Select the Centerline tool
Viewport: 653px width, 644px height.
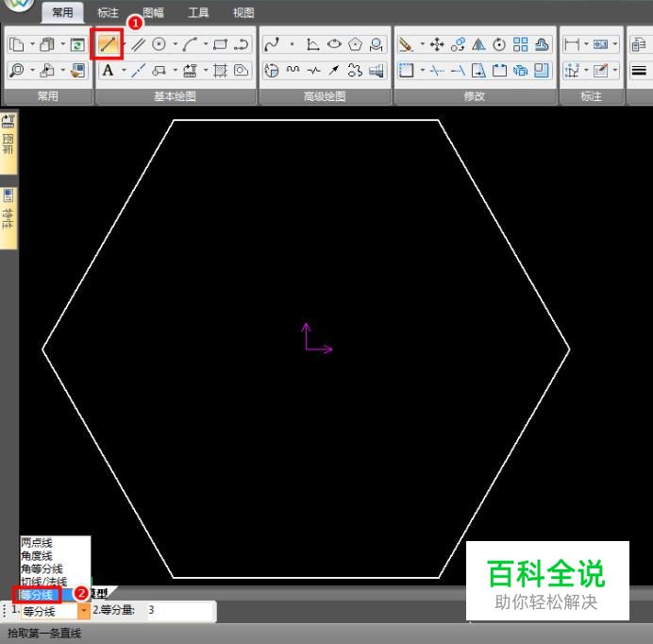(138, 71)
